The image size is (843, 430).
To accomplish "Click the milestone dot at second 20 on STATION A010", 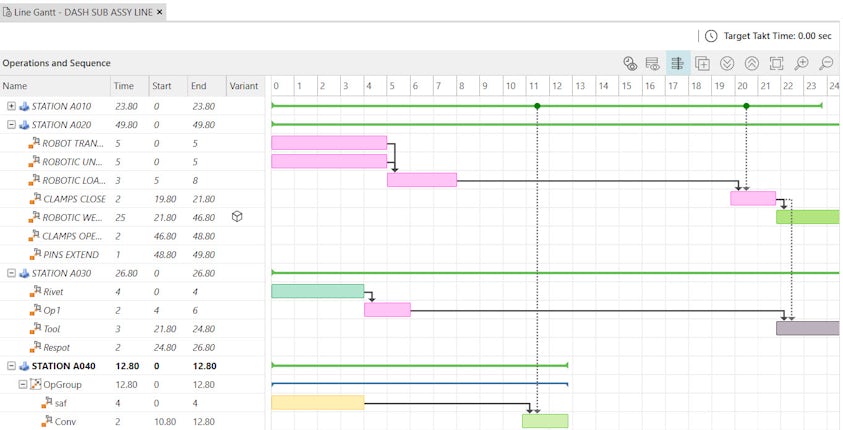I will [746, 106].
